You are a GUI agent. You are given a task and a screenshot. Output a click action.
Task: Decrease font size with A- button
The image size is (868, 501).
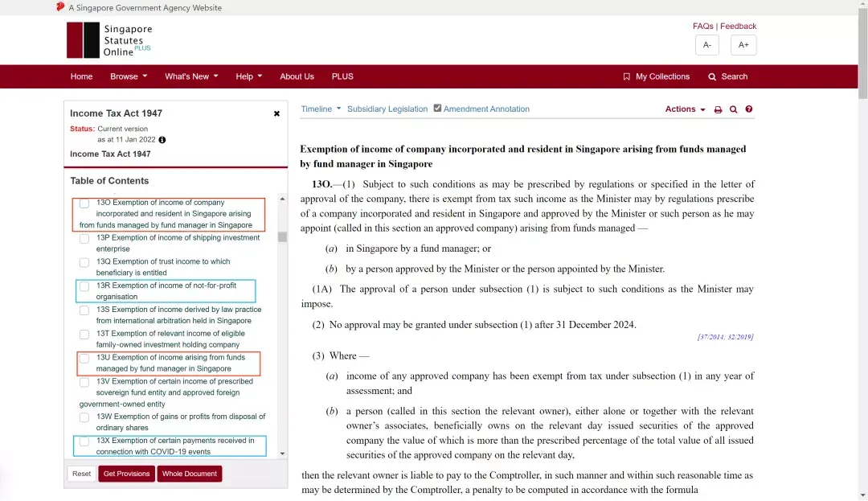[707, 45]
